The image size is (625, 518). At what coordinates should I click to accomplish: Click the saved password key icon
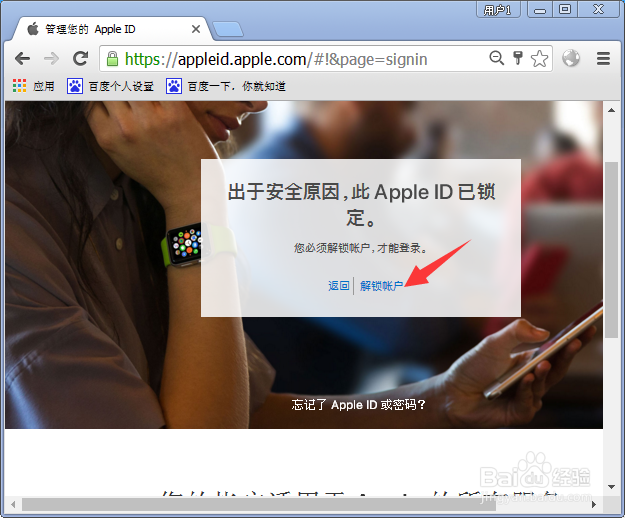(518, 58)
